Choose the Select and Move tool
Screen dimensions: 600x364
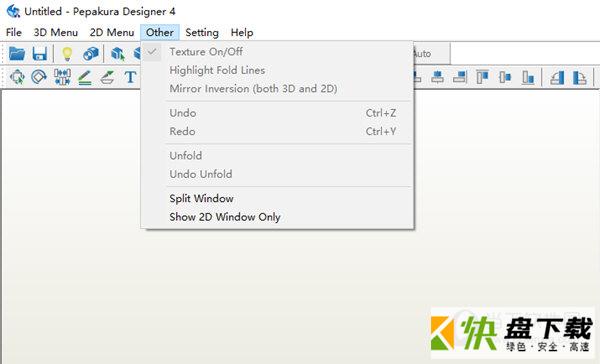tap(17, 77)
